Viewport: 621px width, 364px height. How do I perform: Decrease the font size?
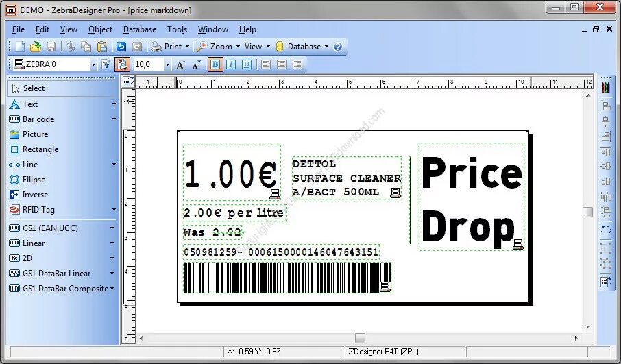pyautogui.click(x=197, y=64)
